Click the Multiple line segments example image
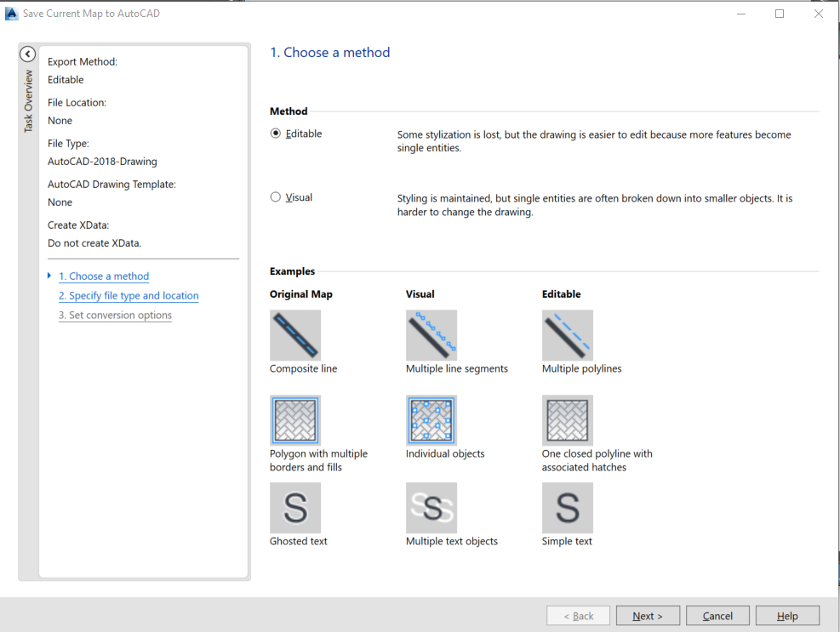The width and height of the screenshot is (840, 632). click(x=431, y=334)
